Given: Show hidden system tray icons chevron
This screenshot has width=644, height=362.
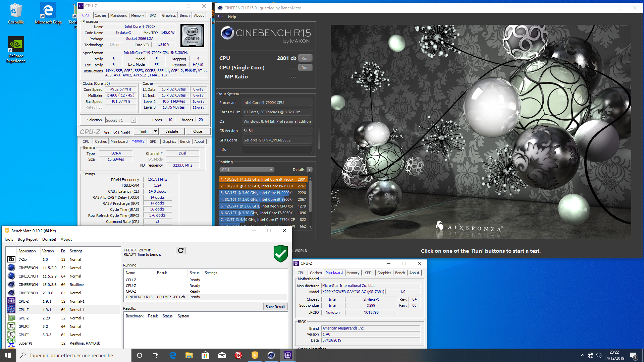Looking at the screenshot, I should 582,355.
